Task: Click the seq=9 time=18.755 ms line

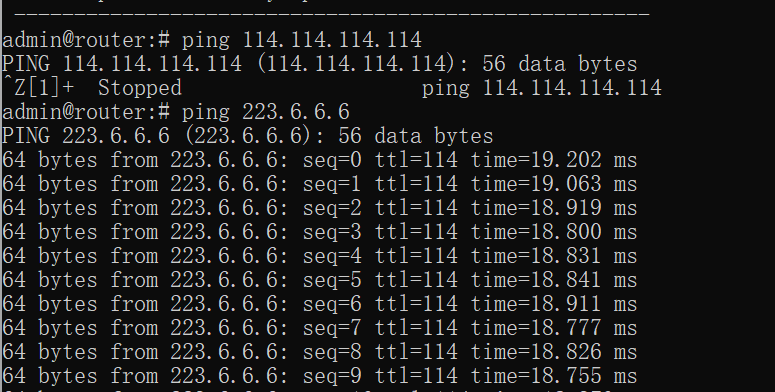Action: click(320, 376)
